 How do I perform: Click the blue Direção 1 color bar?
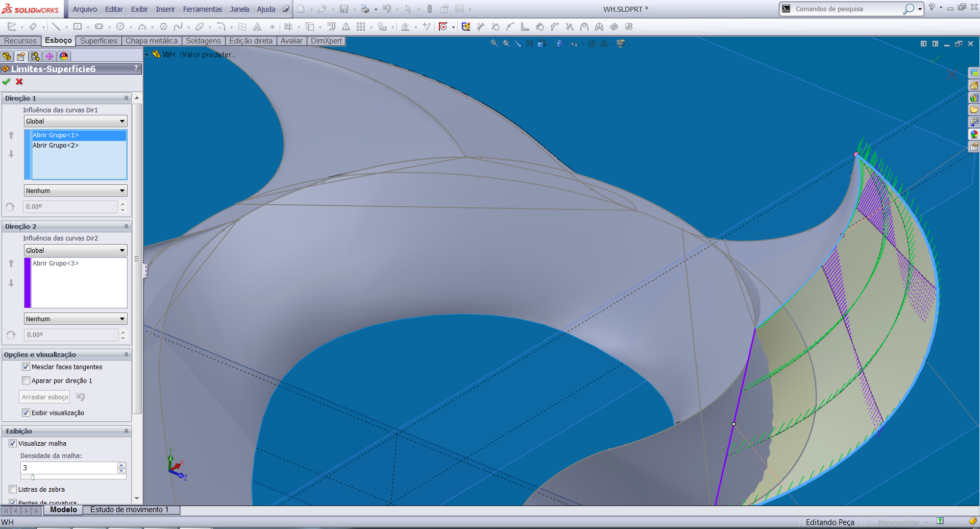click(28, 155)
